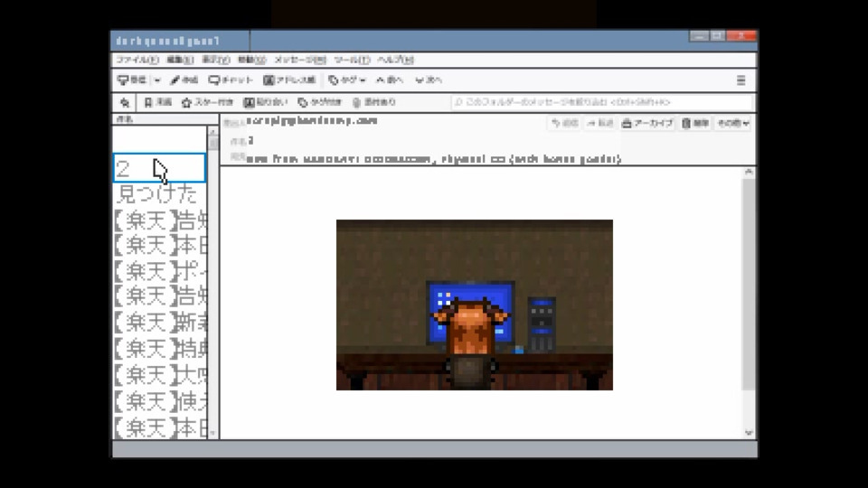Click the message body scrollbar down arrow
Screen dimensions: 868x488
click(749, 433)
